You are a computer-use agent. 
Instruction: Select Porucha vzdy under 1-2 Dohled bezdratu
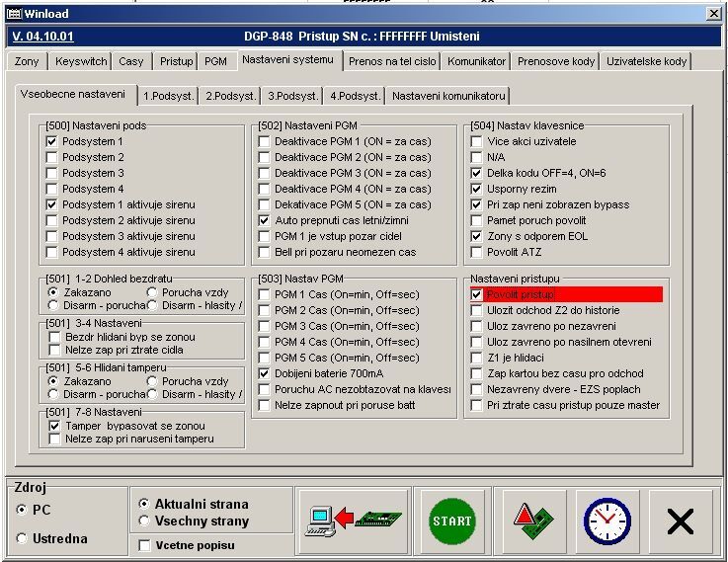pos(151,293)
